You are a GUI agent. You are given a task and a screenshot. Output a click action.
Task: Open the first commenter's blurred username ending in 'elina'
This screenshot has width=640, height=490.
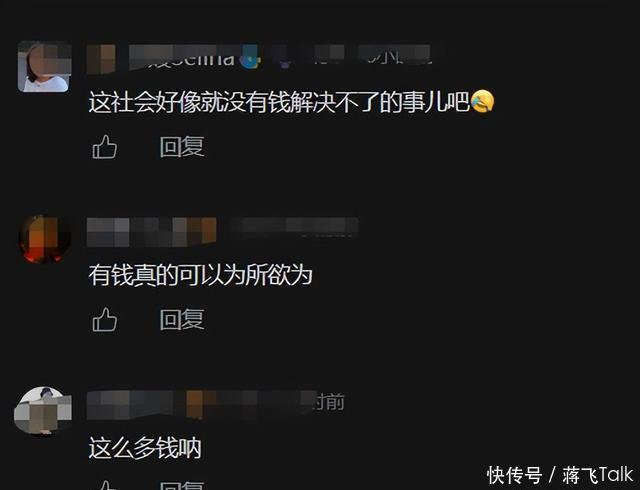pyautogui.click(x=182, y=59)
